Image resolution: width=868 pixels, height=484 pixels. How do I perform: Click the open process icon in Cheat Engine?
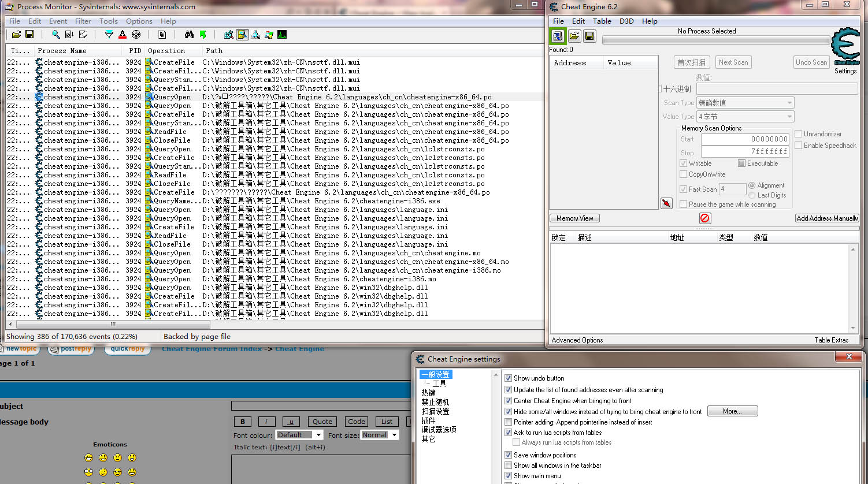pos(557,36)
